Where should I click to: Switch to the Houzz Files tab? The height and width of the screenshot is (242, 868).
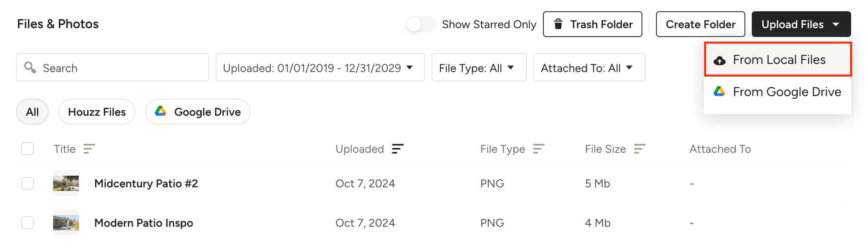click(x=97, y=112)
